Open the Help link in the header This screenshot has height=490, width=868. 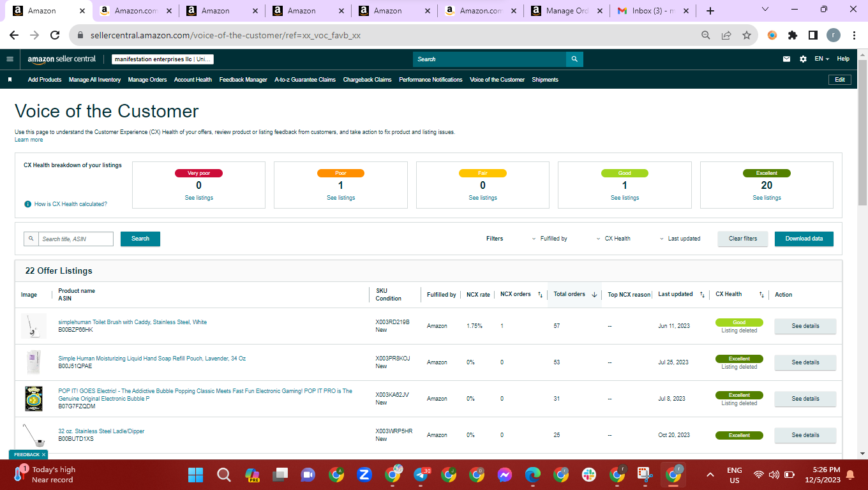(x=843, y=59)
